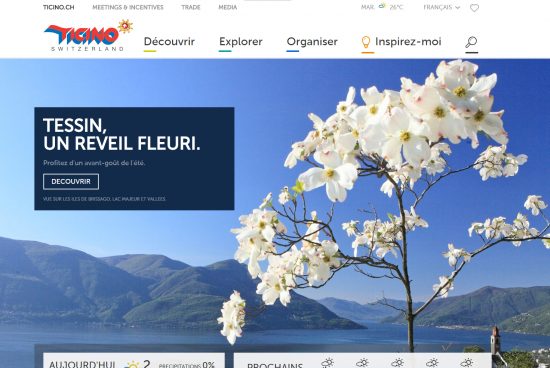Click the Ticino Switzerland logo

[88, 35]
